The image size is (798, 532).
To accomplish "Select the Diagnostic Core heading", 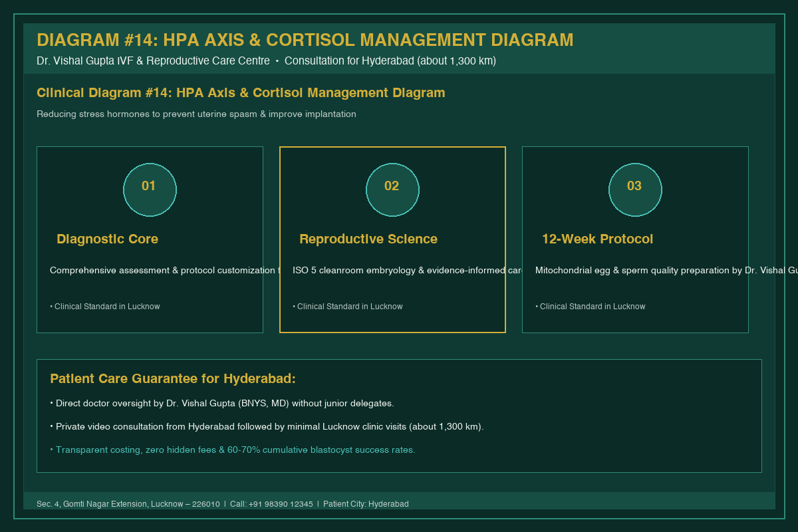I will 107,239.
